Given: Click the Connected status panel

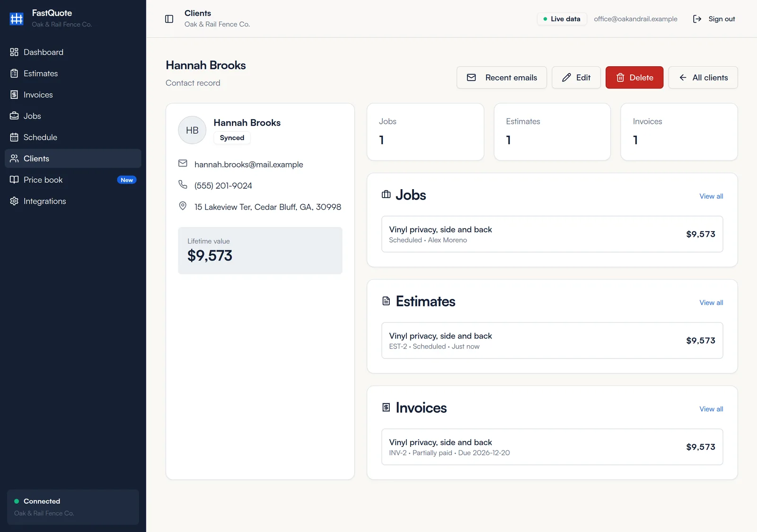Looking at the screenshot, I should 73,507.
